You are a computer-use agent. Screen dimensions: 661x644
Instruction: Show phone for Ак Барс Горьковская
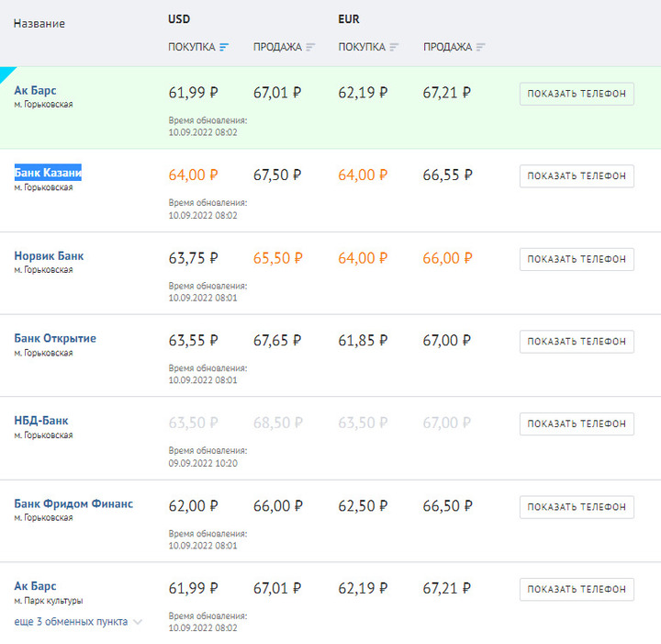coord(577,94)
